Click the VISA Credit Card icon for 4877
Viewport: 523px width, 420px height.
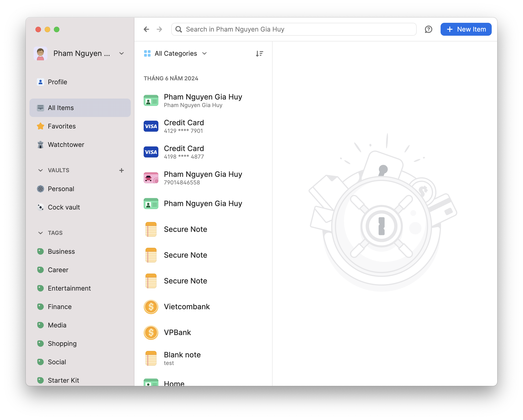pyautogui.click(x=151, y=151)
